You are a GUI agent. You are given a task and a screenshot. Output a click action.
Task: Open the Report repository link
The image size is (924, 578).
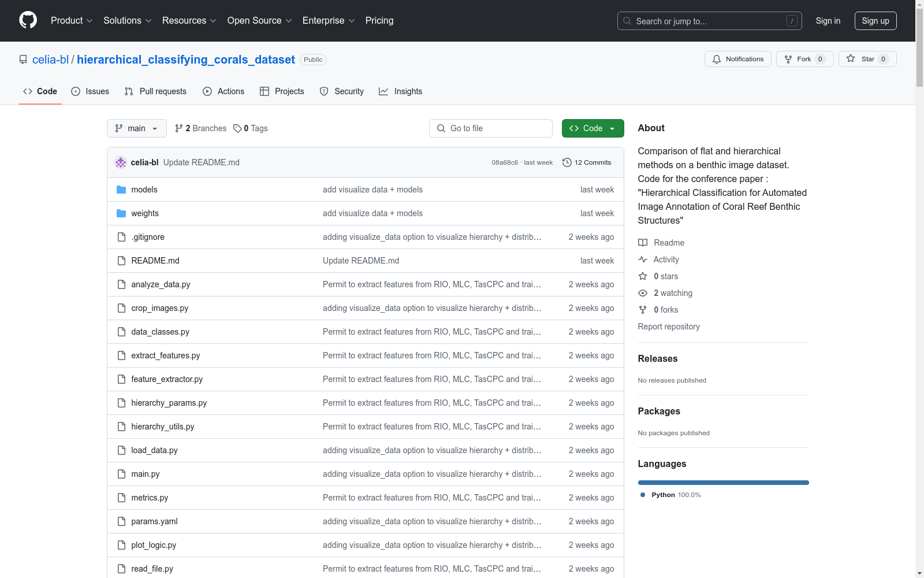(x=669, y=327)
